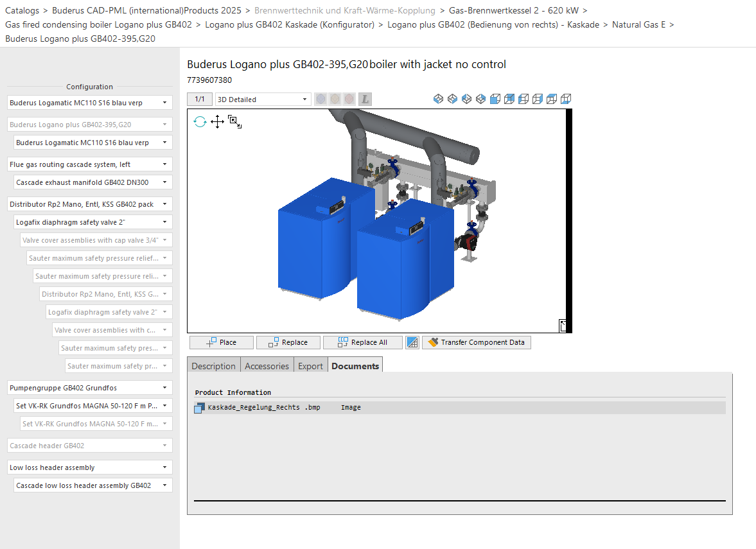Open Gas fired condensing boiler Logano plus GB402 breadcrumb
This screenshot has height=549, width=756.
click(x=98, y=24)
